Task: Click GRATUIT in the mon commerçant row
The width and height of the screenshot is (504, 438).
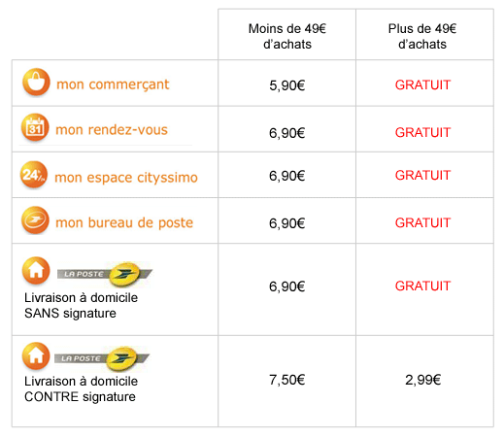Action: click(422, 84)
